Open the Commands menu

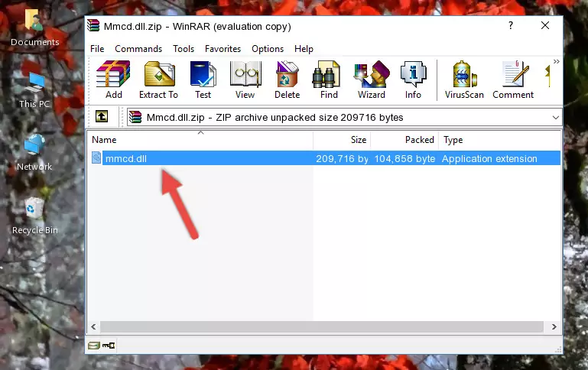(x=138, y=49)
